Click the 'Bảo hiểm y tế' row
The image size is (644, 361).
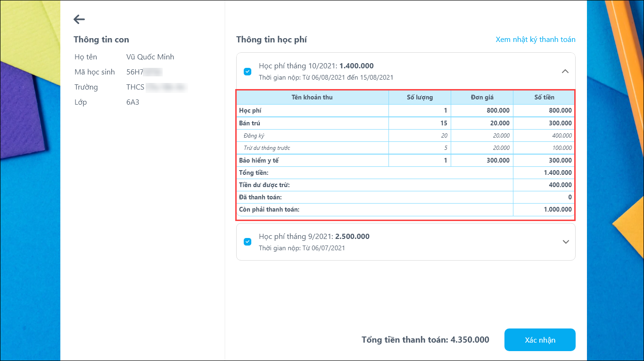(x=259, y=160)
